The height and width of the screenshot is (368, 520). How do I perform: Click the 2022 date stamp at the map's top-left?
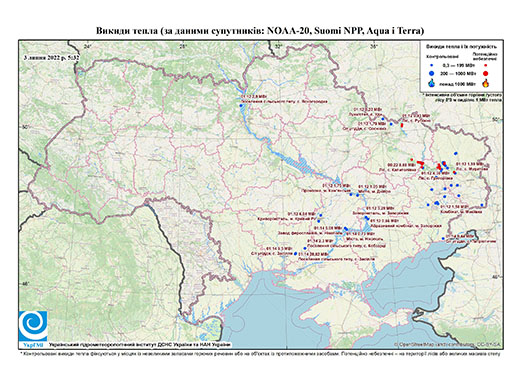[52, 57]
